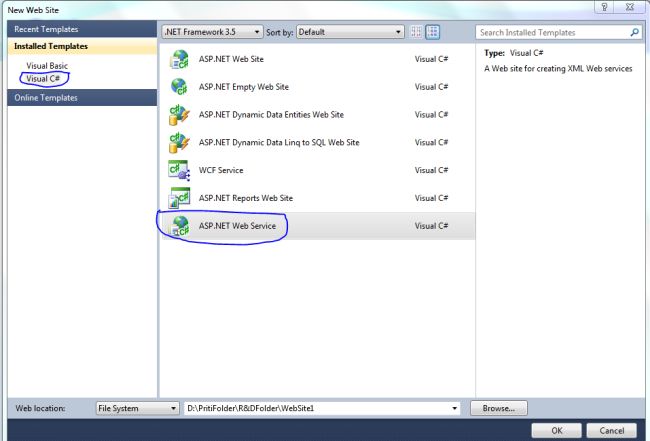Open the Sort by Default dropdown
650x441 pixels.
[350, 32]
